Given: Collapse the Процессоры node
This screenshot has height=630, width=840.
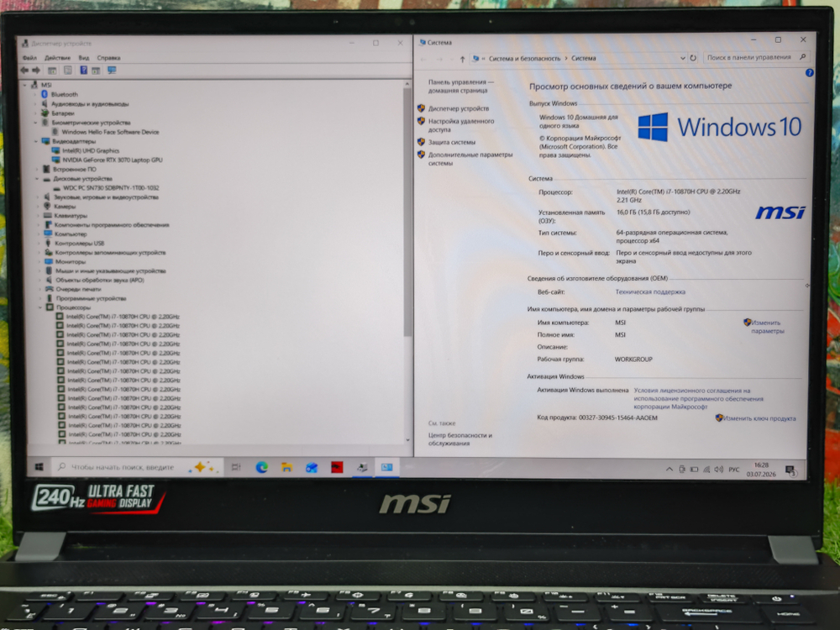Looking at the screenshot, I should pos(39,307).
